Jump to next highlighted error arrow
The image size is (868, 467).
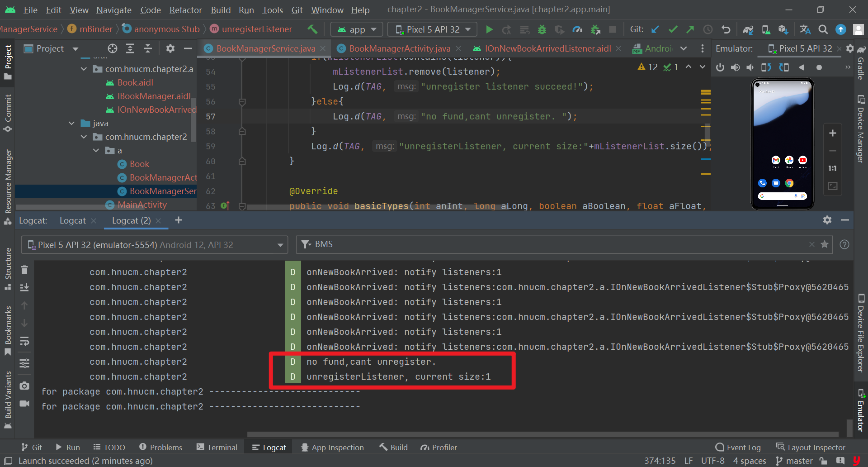pyautogui.click(x=703, y=67)
